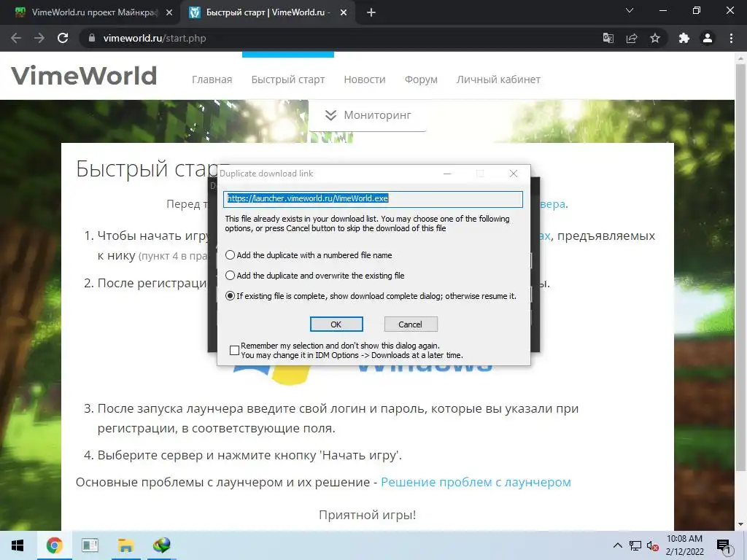Click the taskbar app next to Chrome

click(x=90, y=545)
